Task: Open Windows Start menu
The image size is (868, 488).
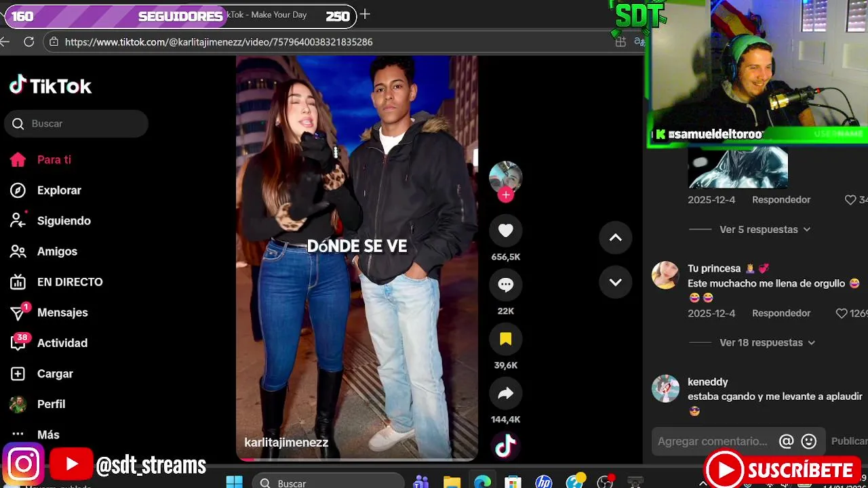Action: 234,482
